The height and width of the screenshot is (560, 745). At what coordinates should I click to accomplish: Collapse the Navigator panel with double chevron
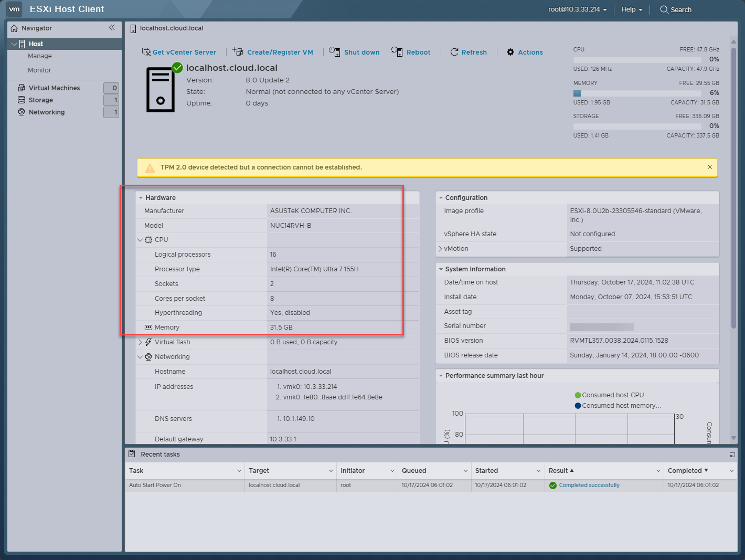(x=112, y=28)
